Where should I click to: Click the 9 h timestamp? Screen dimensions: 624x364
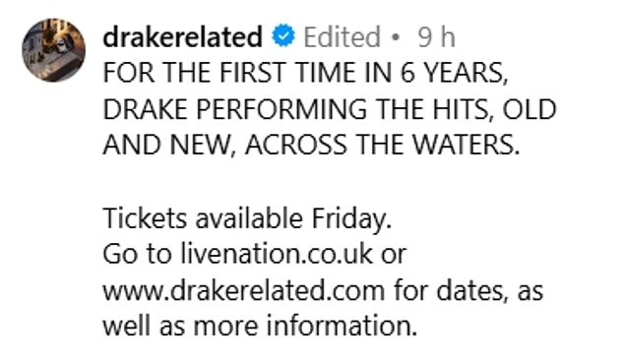pyautogui.click(x=437, y=37)
